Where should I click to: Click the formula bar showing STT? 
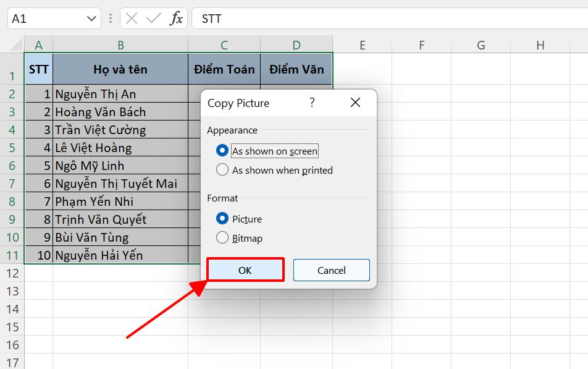click(x=390, y=18)
